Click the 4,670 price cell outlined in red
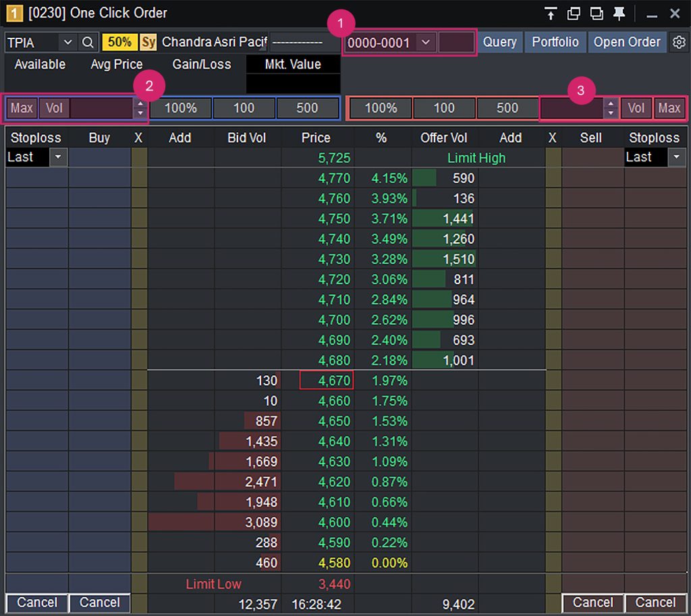The height and width of the screenshot is (616, 691). (x=326, y=381)
